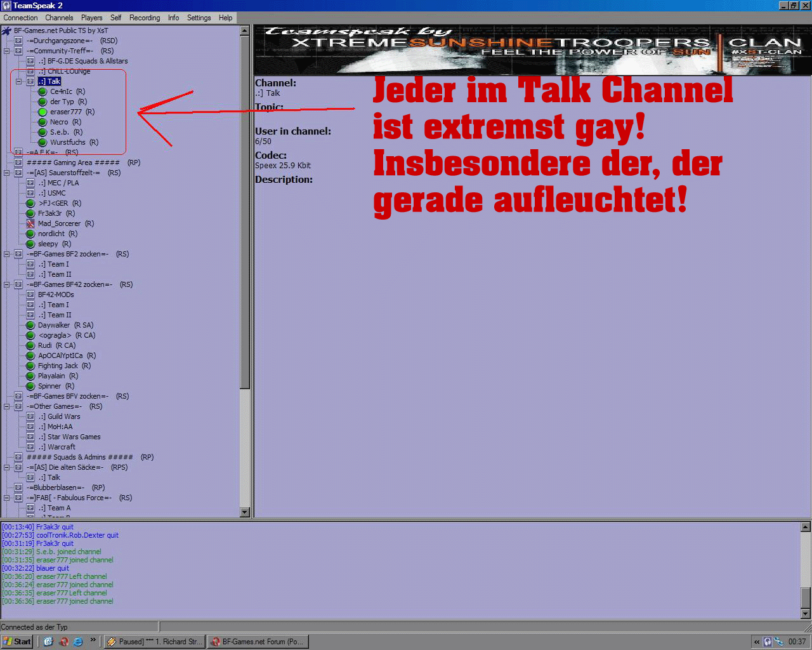Click the player icon beside nordlicht
Screen dimensions: 812x650
[x=30, y=234]
